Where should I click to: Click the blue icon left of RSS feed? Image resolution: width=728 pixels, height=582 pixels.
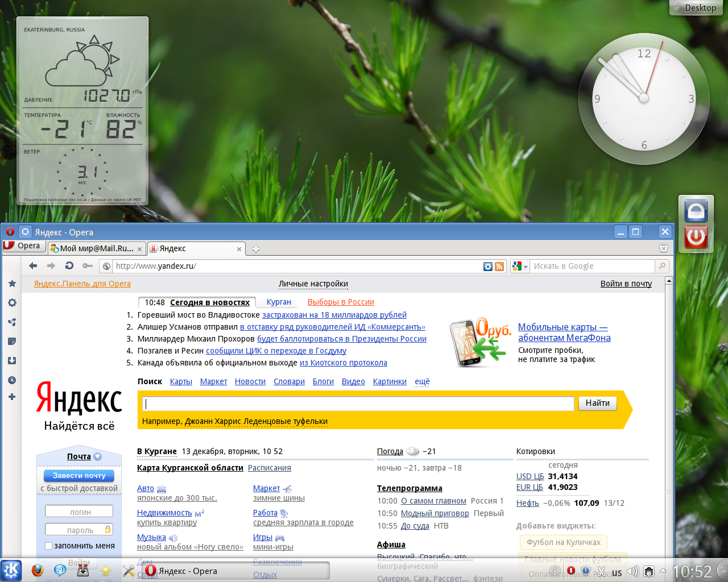(x=488, y=266)
